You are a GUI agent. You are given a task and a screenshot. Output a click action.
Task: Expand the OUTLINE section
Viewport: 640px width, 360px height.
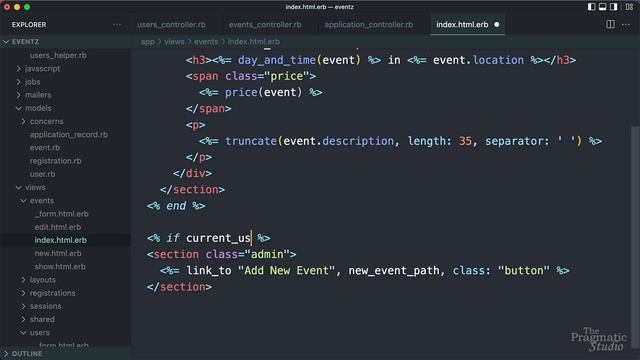[x=65, y=353]
